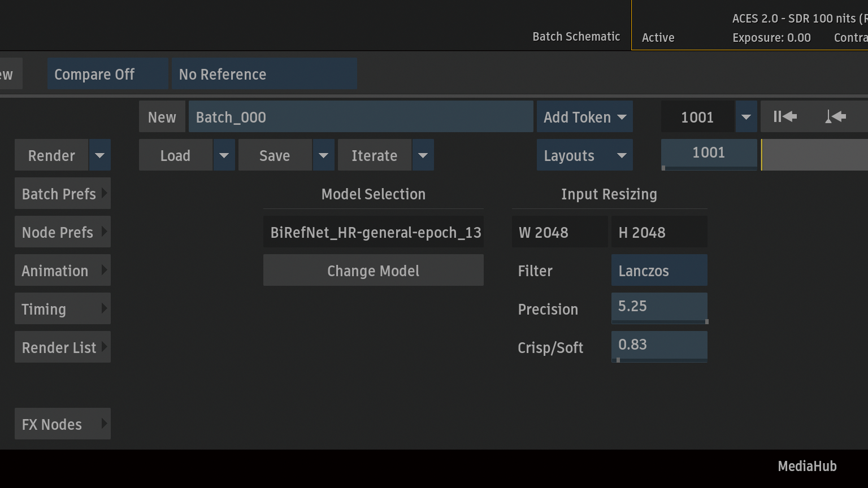The height and width of the screenshot is (488, 868).
Task: Click the go-to-start frame playback icon
Action: pyautogui.click(x=785, y=116)
